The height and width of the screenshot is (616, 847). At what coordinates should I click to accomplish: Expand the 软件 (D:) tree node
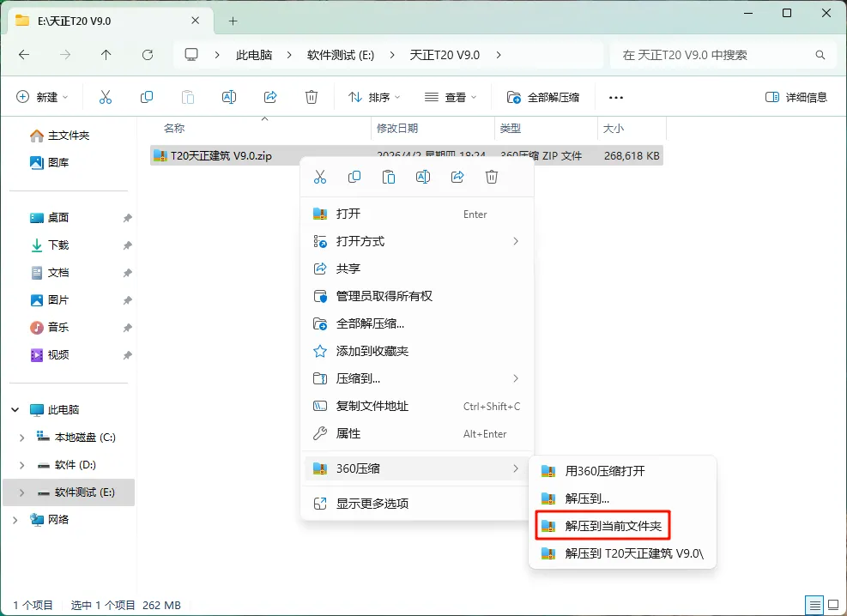[x=21, y=465]
